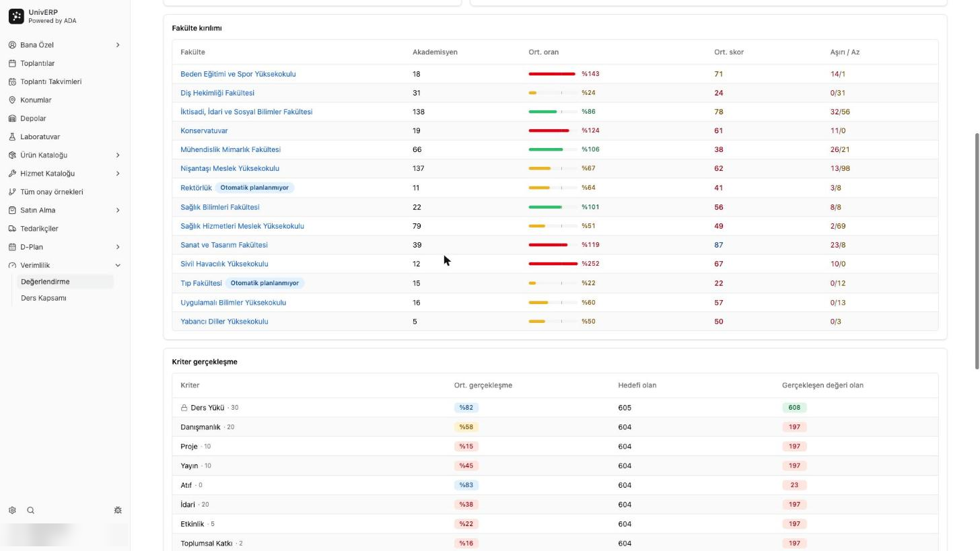Expand the Satın Alma chevron
980x551 pixels.
pos(118,211)
